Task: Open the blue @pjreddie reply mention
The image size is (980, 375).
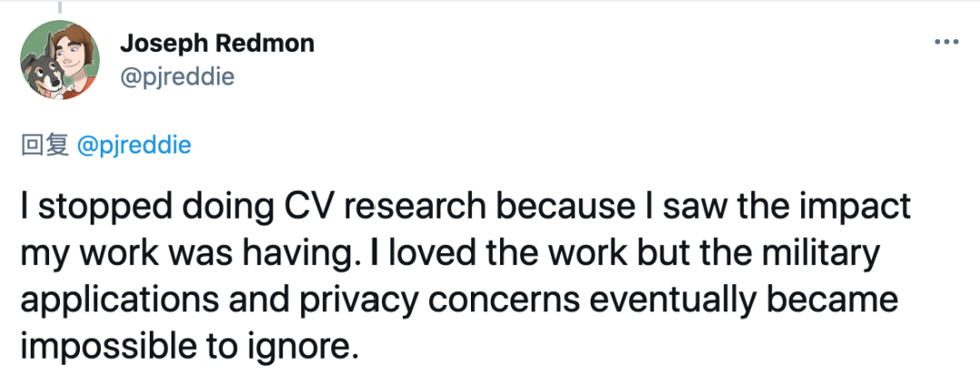Action: [134, 145]
